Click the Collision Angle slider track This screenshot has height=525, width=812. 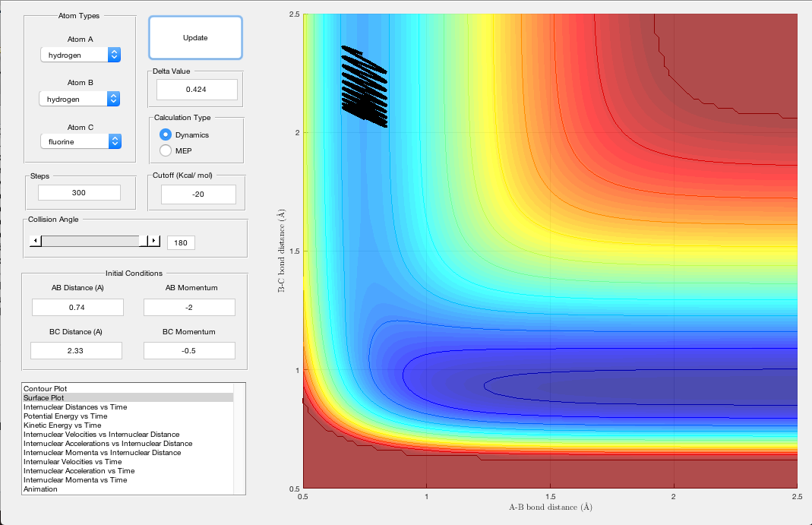pos(91,241)
